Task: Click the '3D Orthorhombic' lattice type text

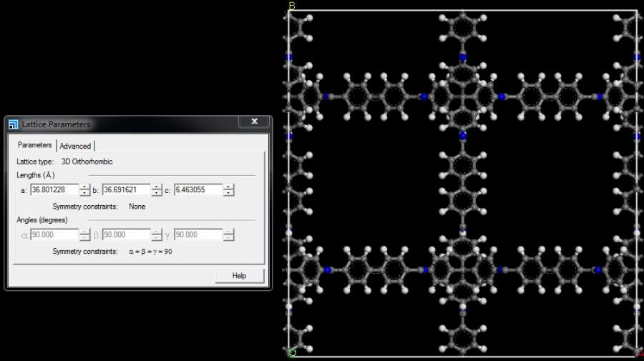Action: [x=87, y=162]
